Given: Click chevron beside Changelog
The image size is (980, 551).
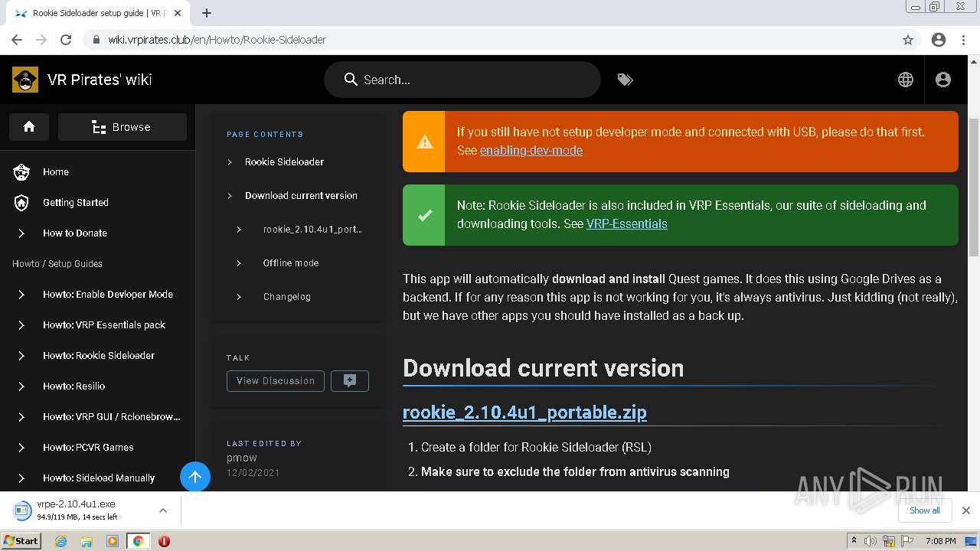Looking at the screenshot, I should [x=239, y=297].
